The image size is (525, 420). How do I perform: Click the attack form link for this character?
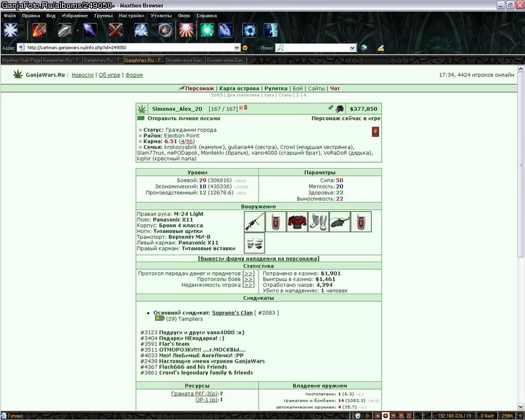click(x=258, y=259)
